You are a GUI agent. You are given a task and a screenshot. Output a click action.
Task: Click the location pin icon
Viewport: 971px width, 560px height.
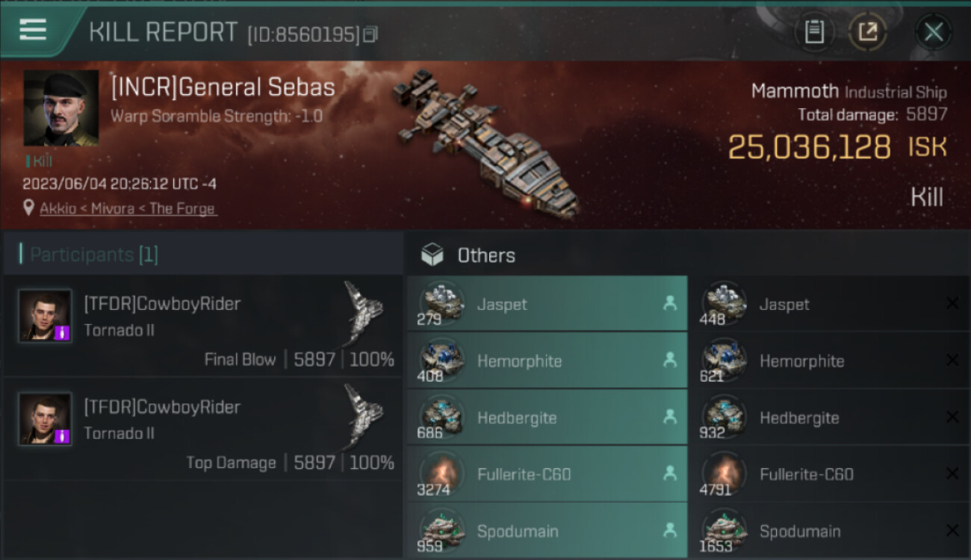pyautogui.click(x=28, y=208)
